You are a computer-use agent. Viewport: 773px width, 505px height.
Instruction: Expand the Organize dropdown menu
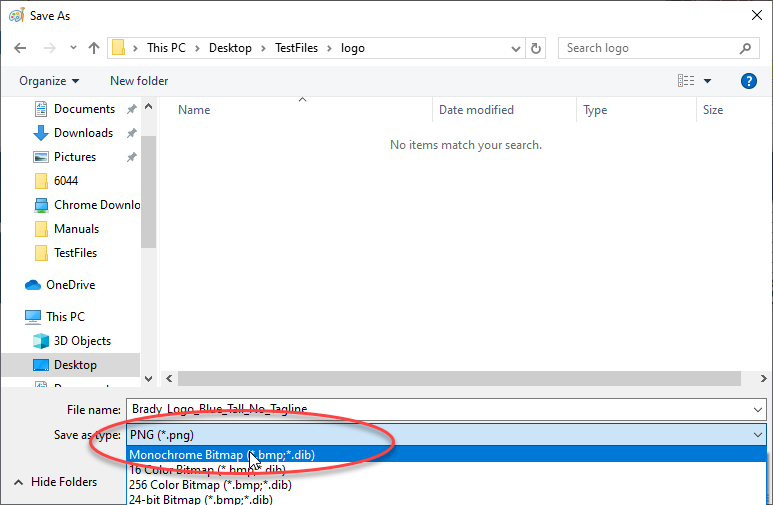(x=48, y=81)
